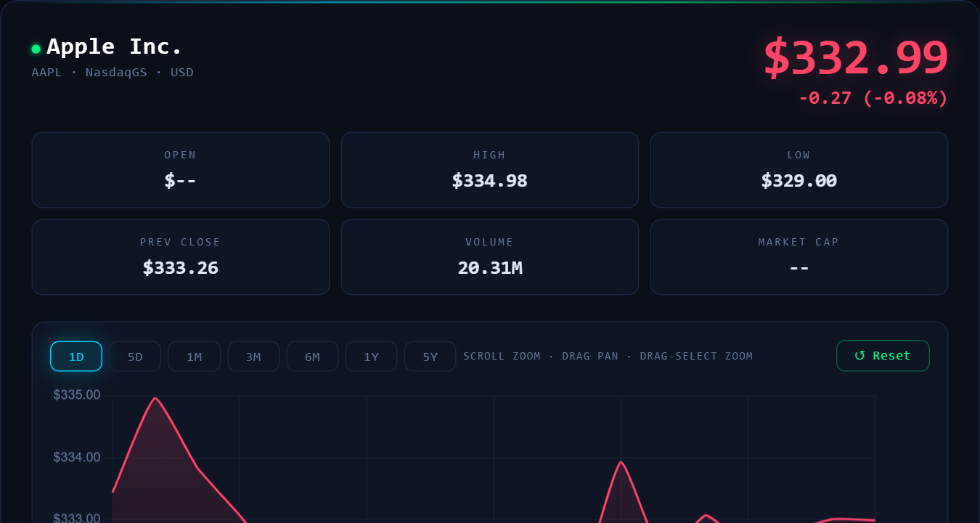Click the AAPL · NasdaqGS · USD subtitle
This screenshot has width=980, height=523.
click(113, 73)
